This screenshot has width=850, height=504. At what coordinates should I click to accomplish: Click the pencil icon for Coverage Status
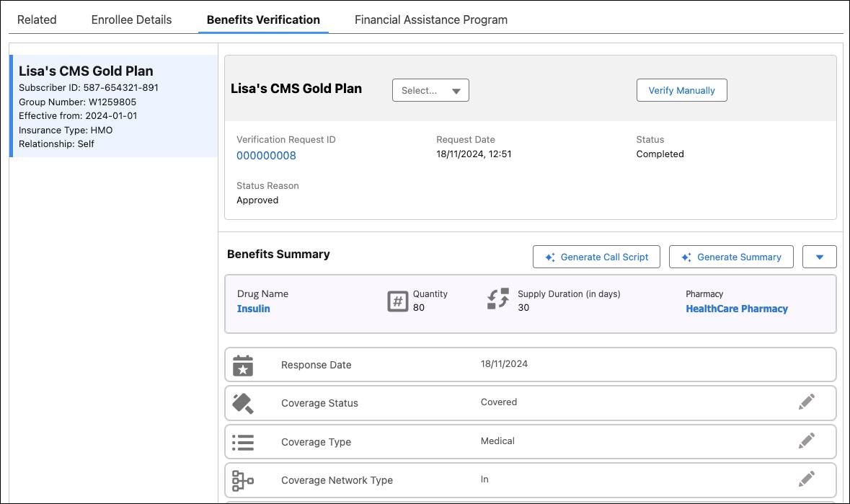pos(807,402)
